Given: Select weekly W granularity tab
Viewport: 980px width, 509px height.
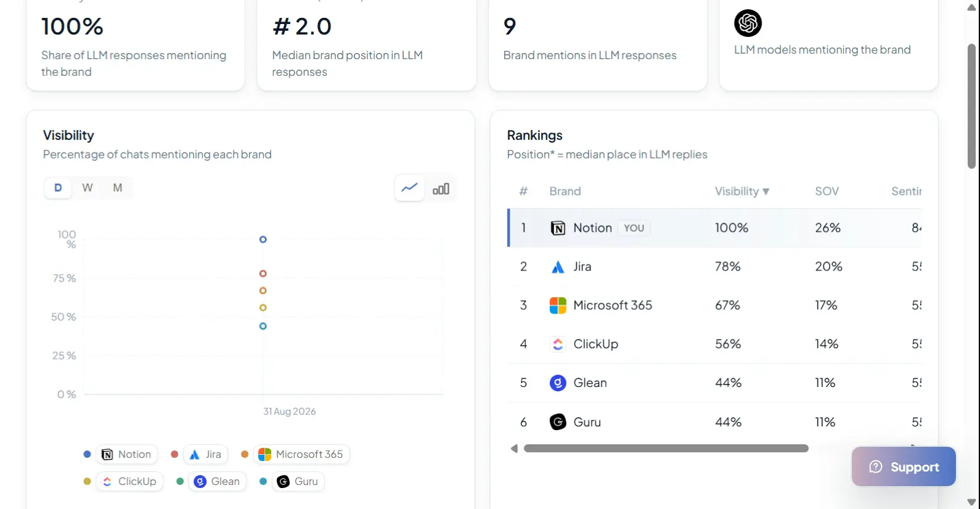Looking at the screenshot, I should [88, 188].
